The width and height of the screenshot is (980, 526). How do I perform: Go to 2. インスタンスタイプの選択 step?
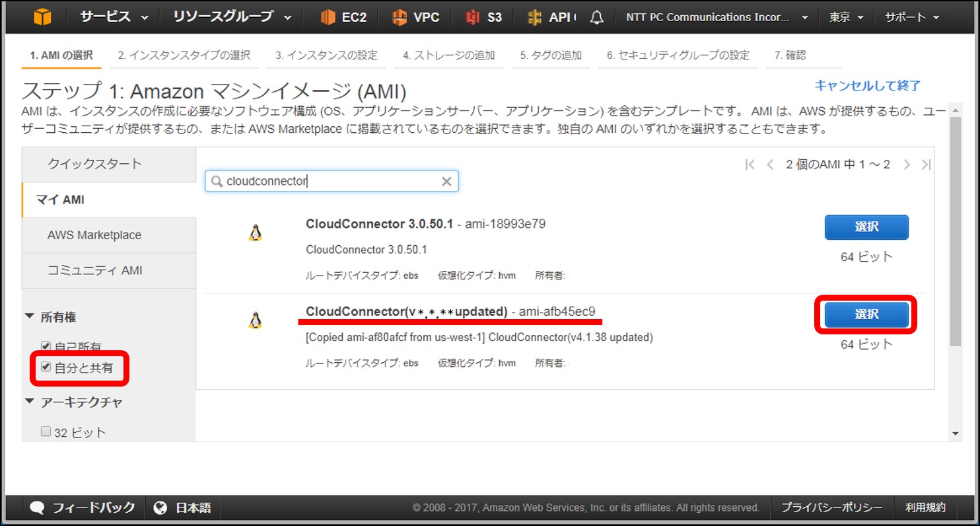(184, 56)
